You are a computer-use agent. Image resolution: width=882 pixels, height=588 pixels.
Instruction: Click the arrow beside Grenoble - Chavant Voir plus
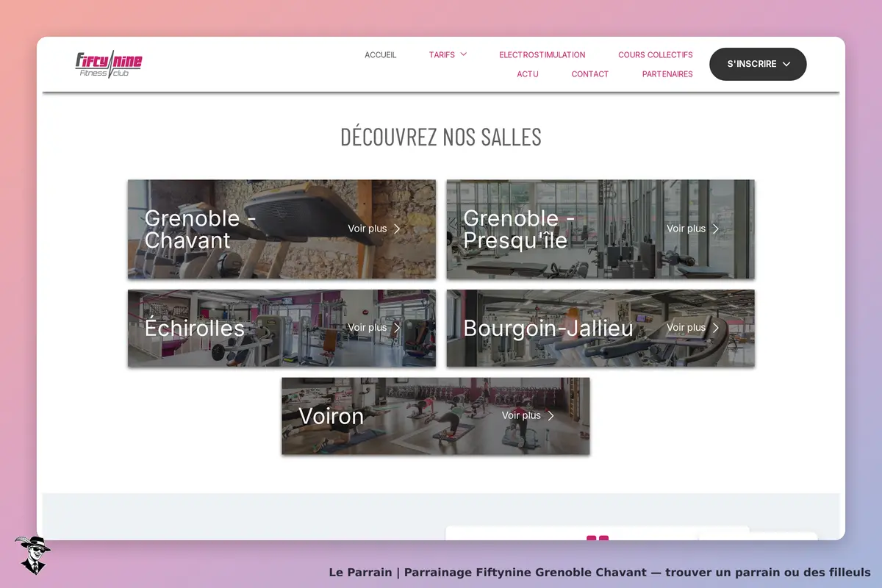coord(397,229)
